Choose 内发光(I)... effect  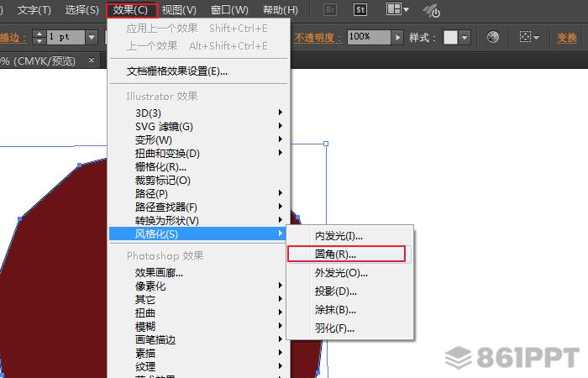pyautogui.click(x=350, y=236)
